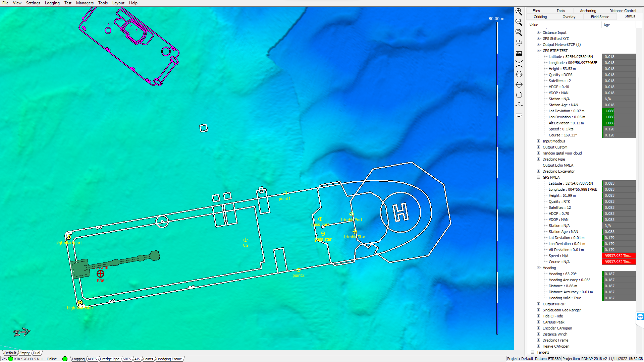Select the Dual layout tab

click(x=36, y=353)
